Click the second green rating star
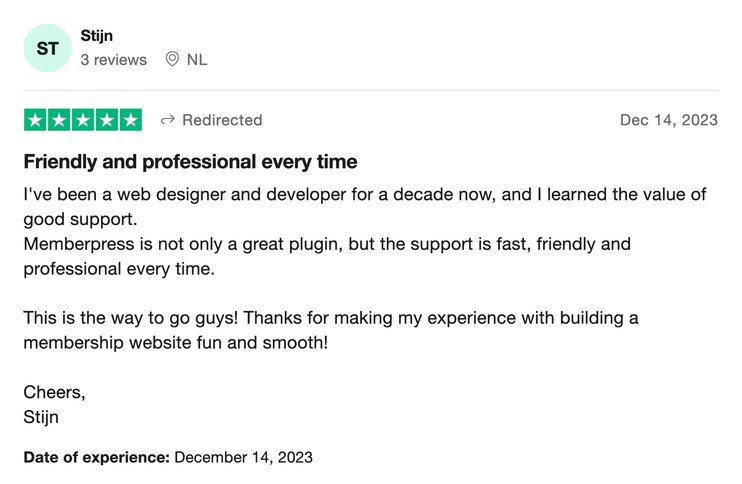Image resolution: width=742 pixels, height=484 pixels. [x=59, y=120]
